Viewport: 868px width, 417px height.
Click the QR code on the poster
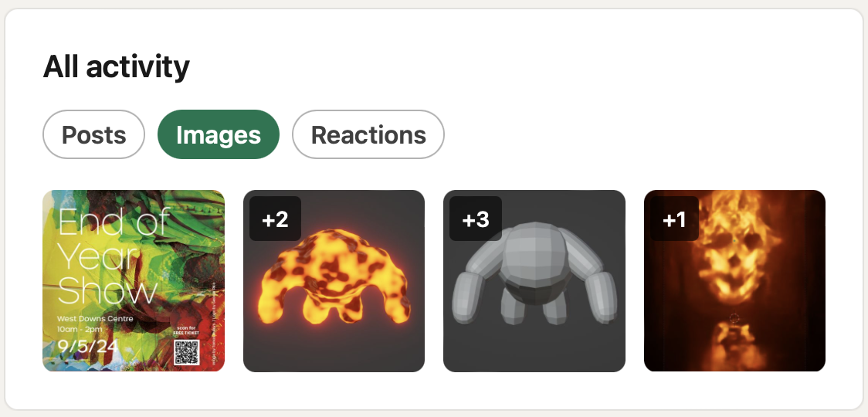tap(187, 353)
